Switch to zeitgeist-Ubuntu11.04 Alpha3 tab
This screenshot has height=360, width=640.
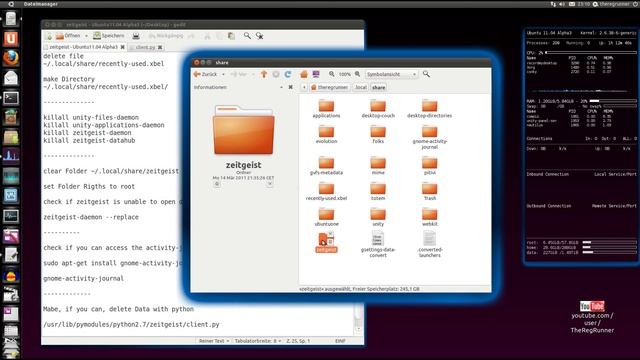point(84,47)
